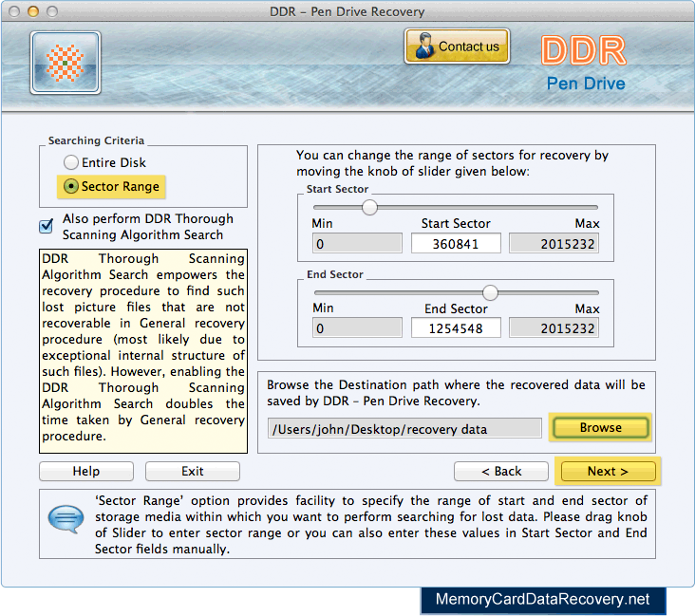This screenshot has width=695, height=616.
Task: Click the Exit button
Action: (x=193, y=471)
